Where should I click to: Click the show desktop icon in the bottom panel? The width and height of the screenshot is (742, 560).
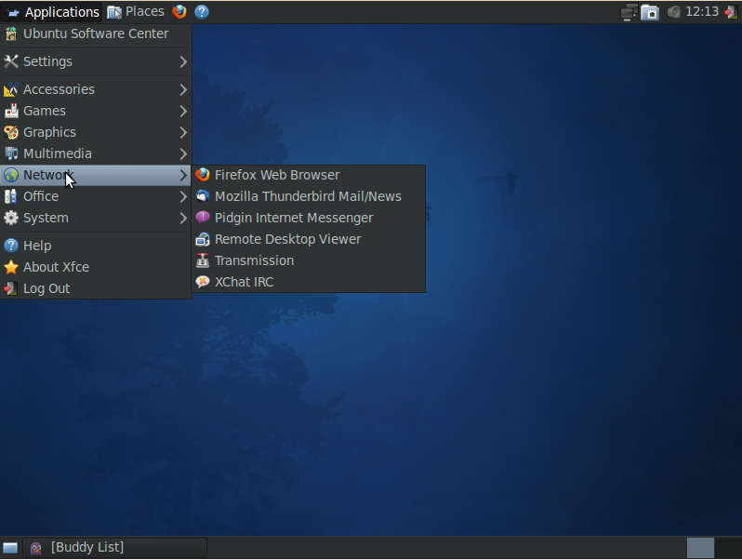coord(10,548)
